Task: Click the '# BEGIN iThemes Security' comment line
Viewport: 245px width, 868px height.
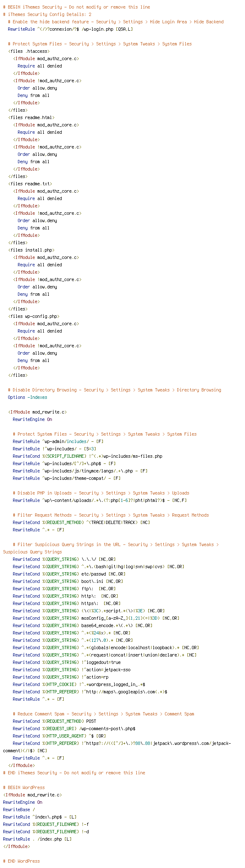Action: point(76,7)
